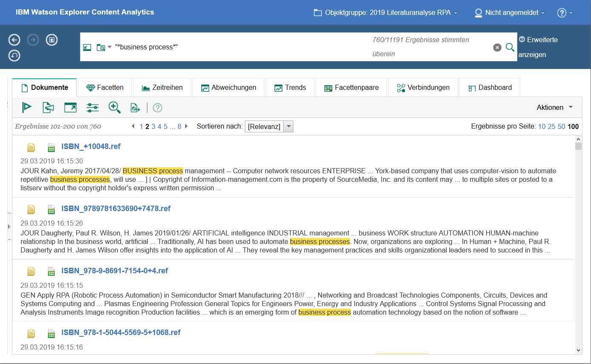
Task: Click the document export toolbar icon
Action: tap(135, 108)
